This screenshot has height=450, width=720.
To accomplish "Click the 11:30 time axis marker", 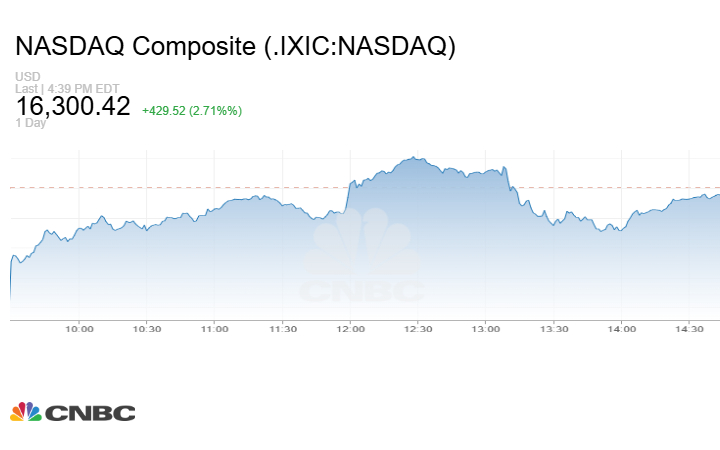I will pyautogui.click(x=282, y=328).
